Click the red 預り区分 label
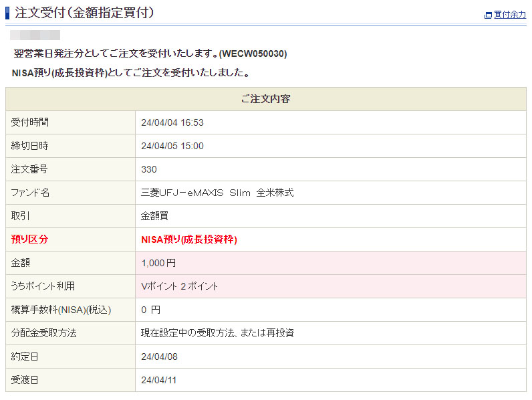The image size is (532, 400). point(30,239)
